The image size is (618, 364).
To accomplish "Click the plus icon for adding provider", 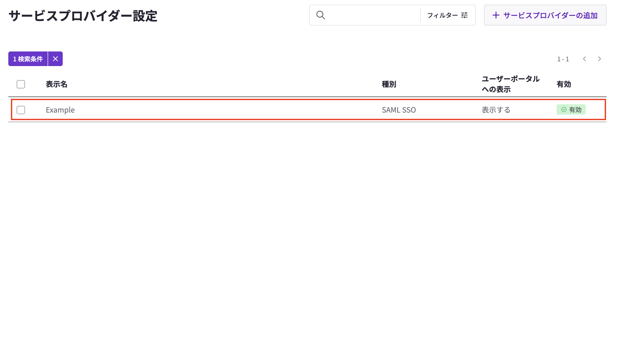I will click(496, 15).
